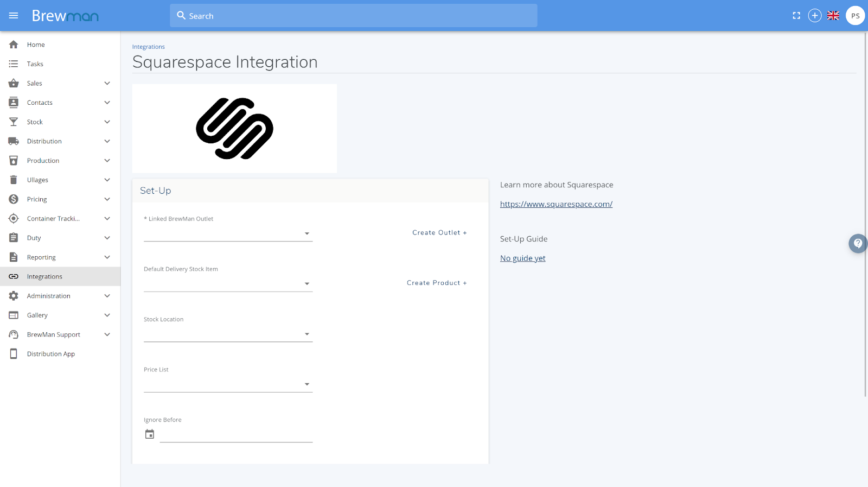Click the Administration gear icon

pyautogui.click(x=14, y=296)
